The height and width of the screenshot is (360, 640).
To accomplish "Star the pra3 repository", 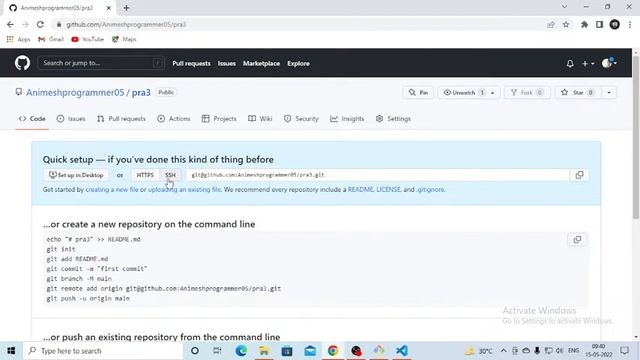I will pyautogui.click(x=578, y=93).
